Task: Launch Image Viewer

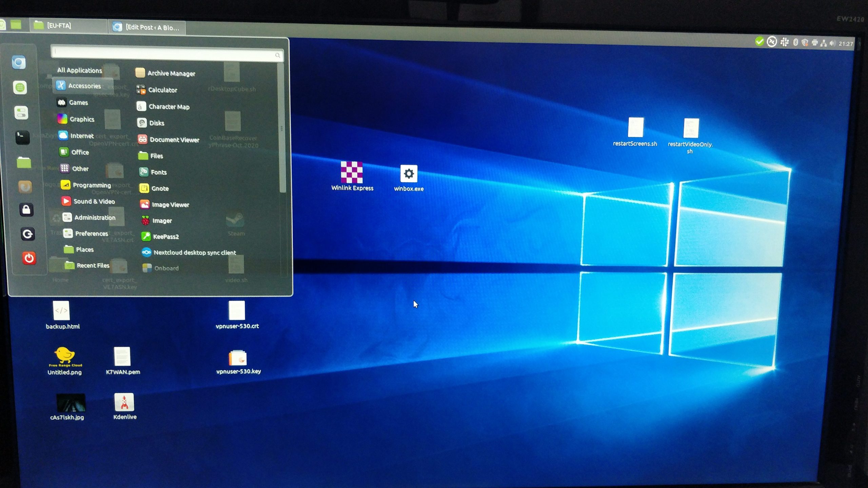Action: coord(165,204)
